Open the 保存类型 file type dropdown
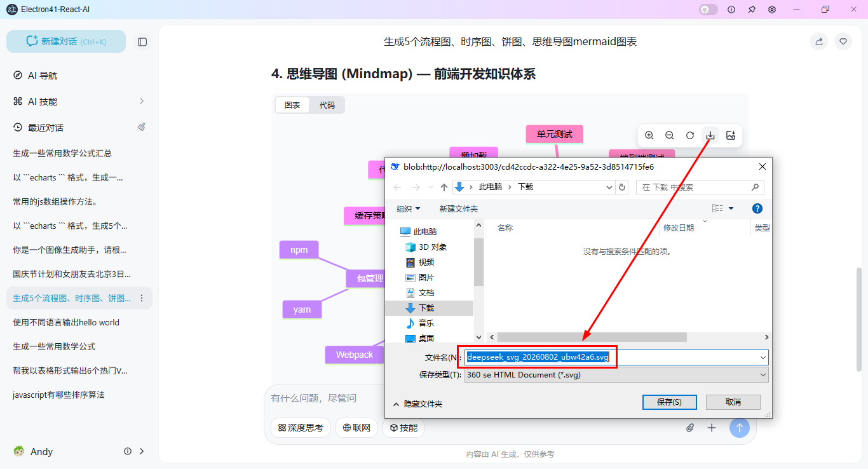The width and height of the screenshot is (868, 469). (616, 375)
